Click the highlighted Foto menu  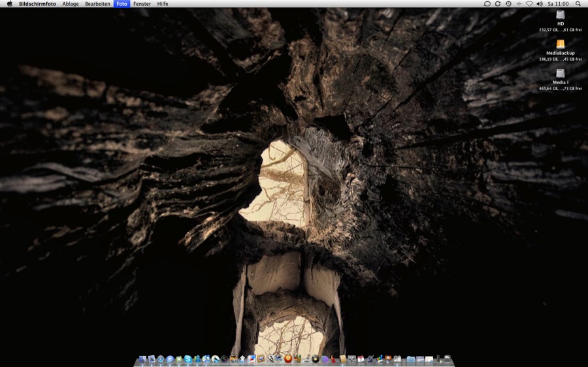pos(122,4)
